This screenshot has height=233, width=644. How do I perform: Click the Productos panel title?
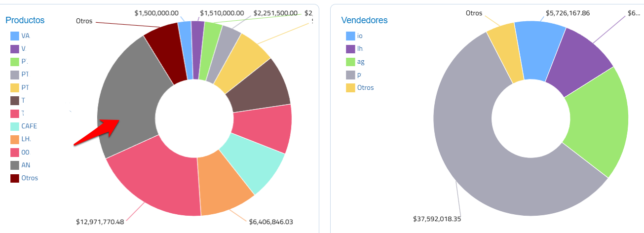coord(25,20)
